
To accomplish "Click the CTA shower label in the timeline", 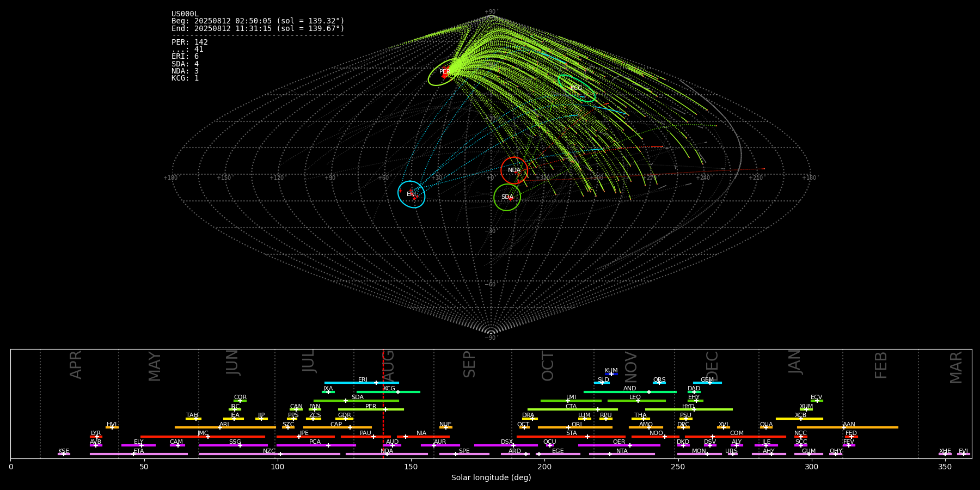I will 571,407.
